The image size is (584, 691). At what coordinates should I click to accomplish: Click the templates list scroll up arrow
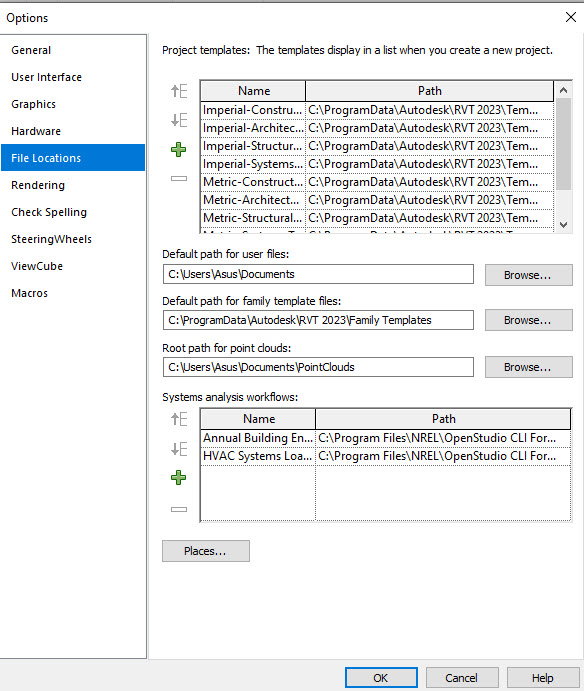[x=563, y=91]
